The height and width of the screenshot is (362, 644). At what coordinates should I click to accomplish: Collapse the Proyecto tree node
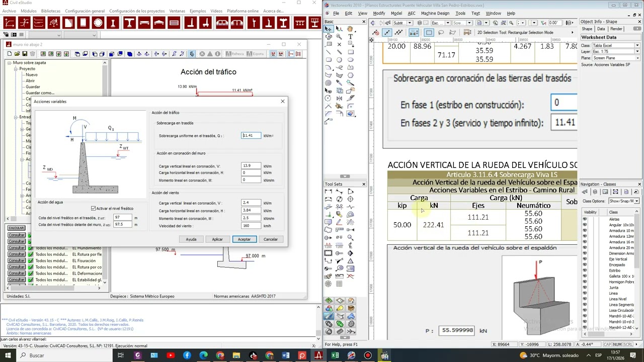pyautogui.click(x=16, y=69)
